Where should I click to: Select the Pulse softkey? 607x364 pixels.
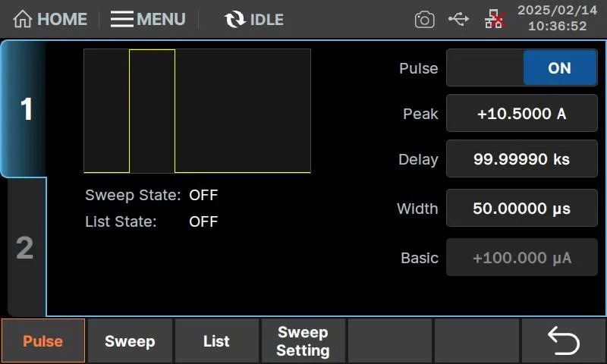click(x=43, y=341)
